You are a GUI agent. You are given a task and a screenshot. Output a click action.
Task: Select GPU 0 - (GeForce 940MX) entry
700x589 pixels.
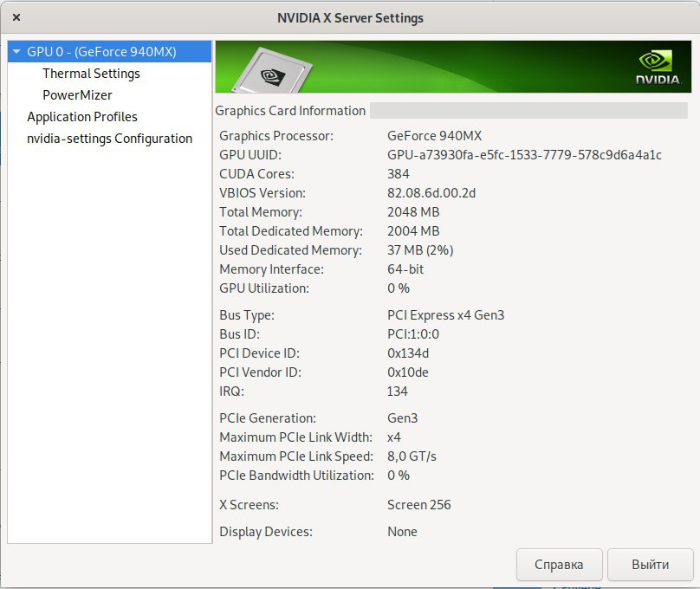(x=109, y=52)
